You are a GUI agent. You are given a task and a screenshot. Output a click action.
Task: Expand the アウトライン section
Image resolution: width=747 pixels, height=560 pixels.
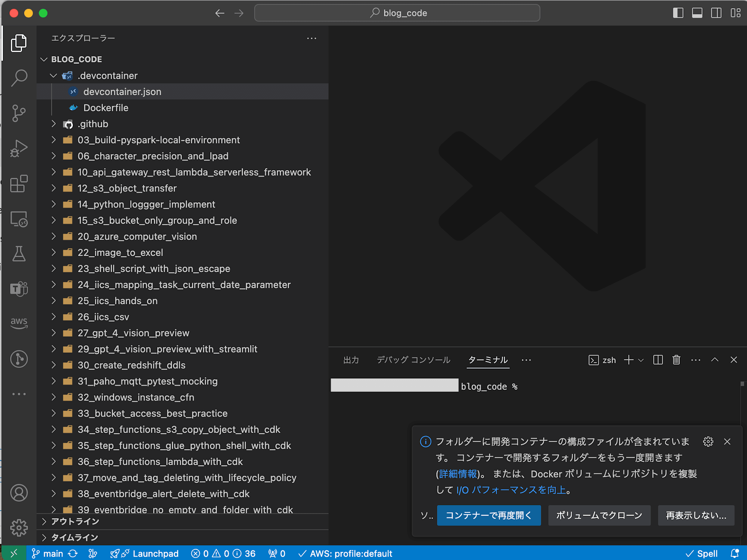pos(44,521)
